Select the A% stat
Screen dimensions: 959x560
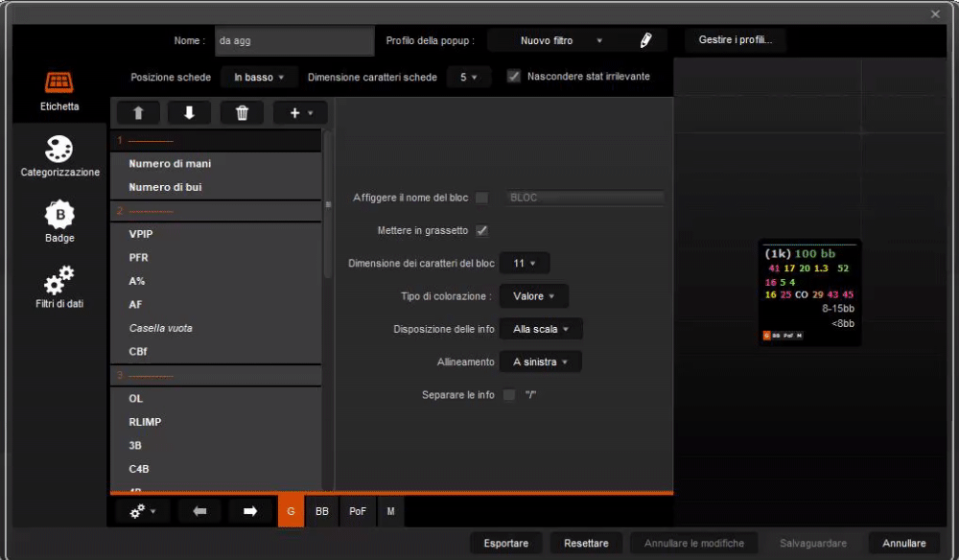(x=215, y=281)
